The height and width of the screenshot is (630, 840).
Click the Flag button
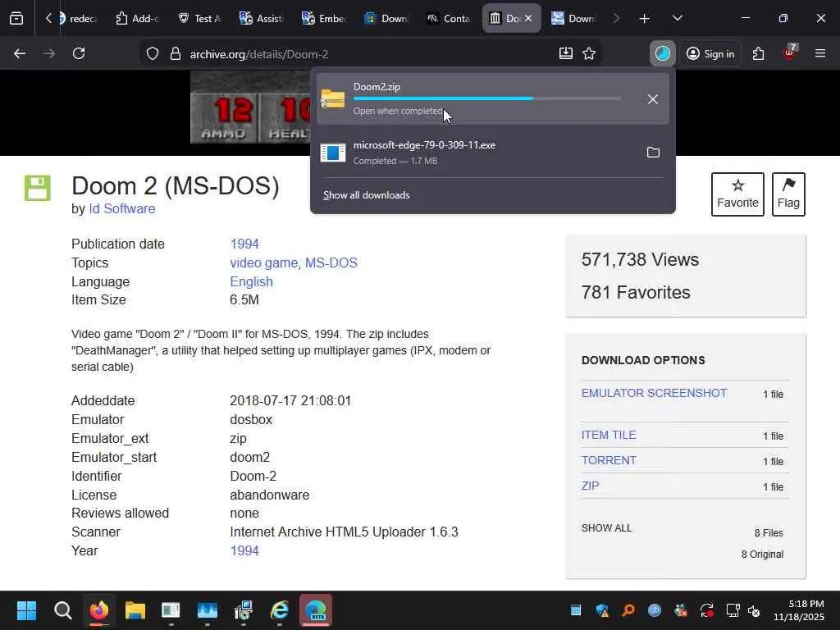[x=788, y=194]
